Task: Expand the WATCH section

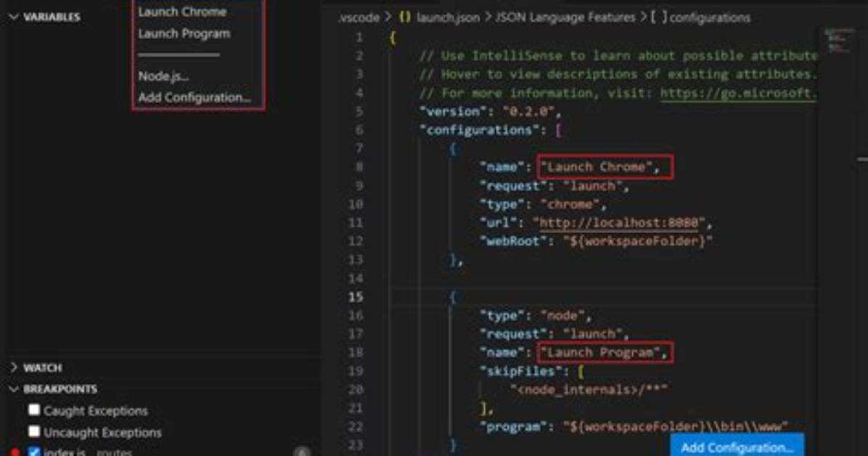Action: [x=13, y=367]
